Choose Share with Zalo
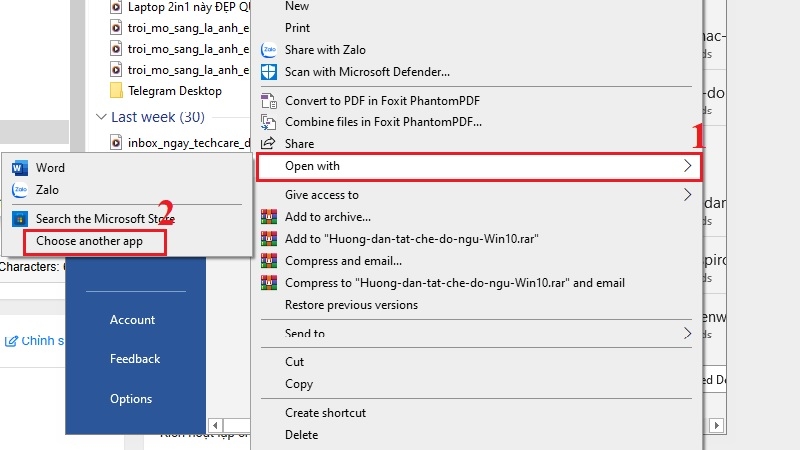800x450 pixels. point(325,50)
